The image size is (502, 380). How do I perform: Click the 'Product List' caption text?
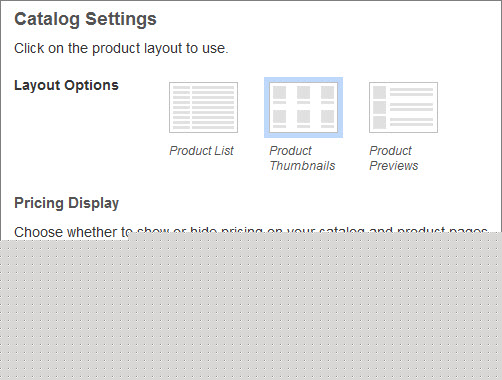point(201,151)
